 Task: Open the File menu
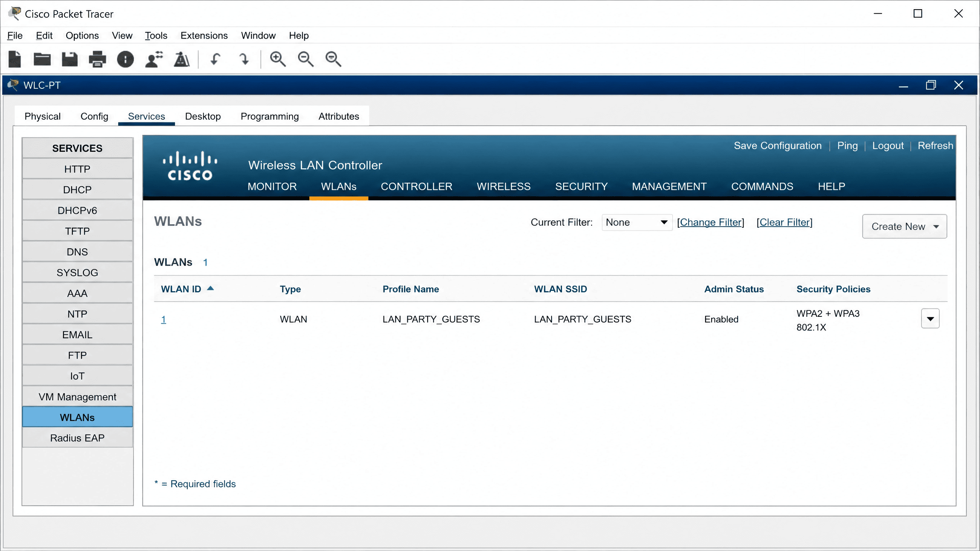click(15, 36)
